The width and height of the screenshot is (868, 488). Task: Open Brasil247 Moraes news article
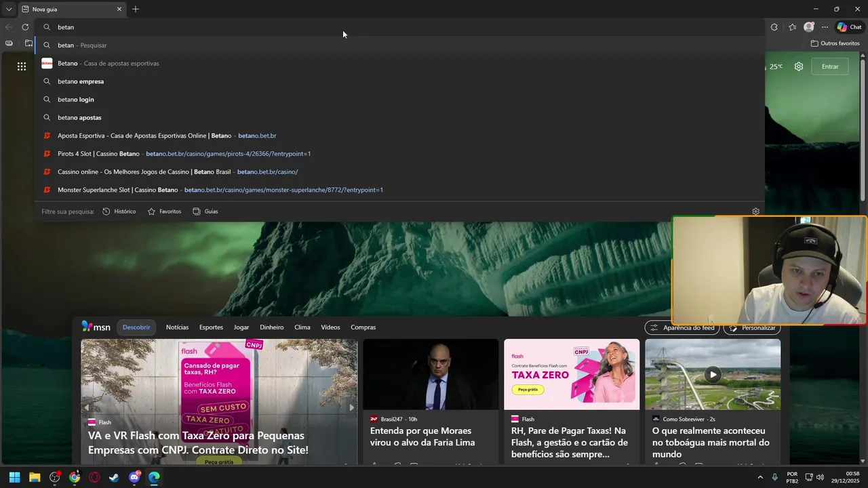tap(431, 402)
